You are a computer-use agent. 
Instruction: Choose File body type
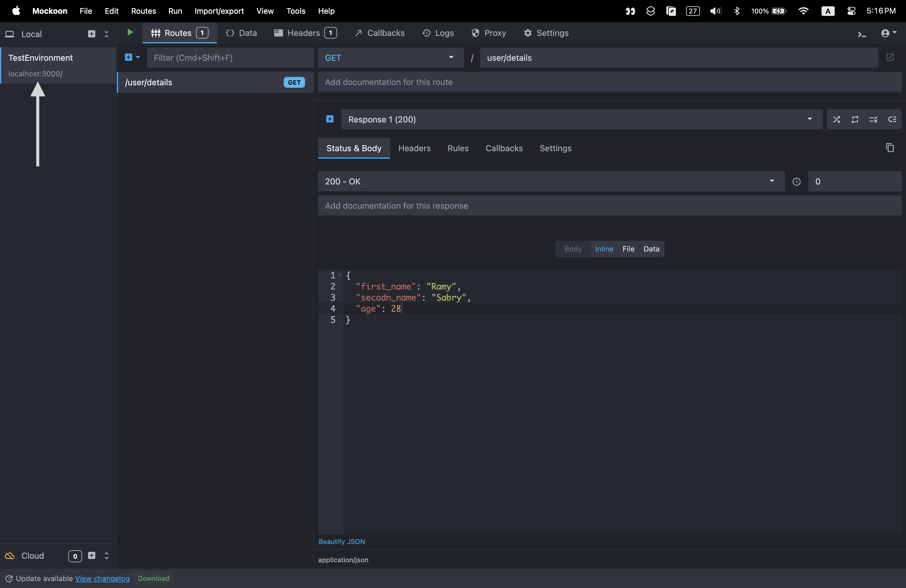point(628,249)
